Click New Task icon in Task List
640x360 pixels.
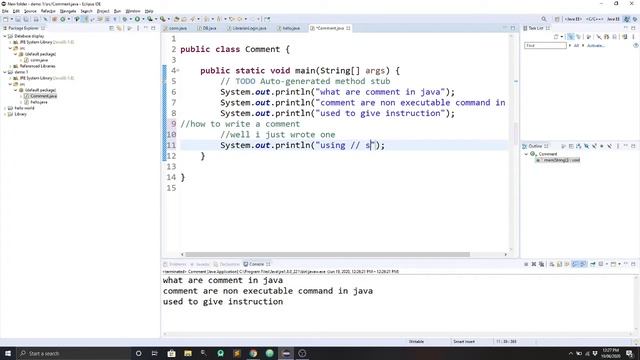coord(556,37)
